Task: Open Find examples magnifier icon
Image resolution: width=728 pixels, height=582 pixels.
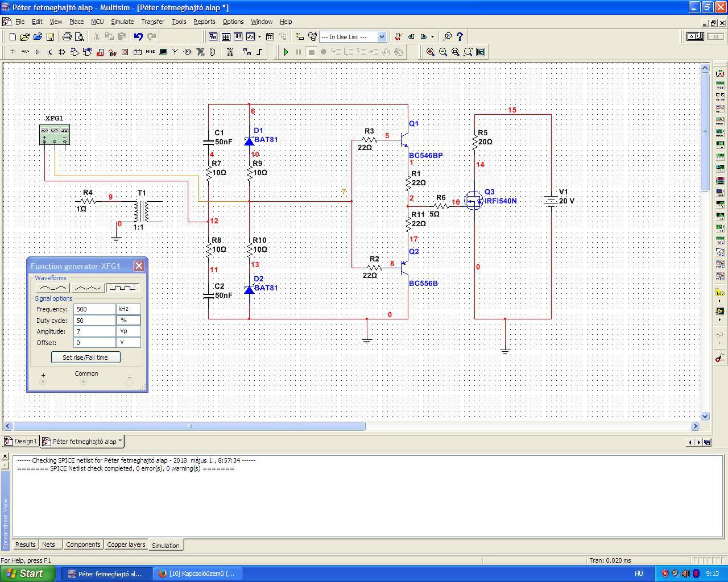Action: (448, 37)
